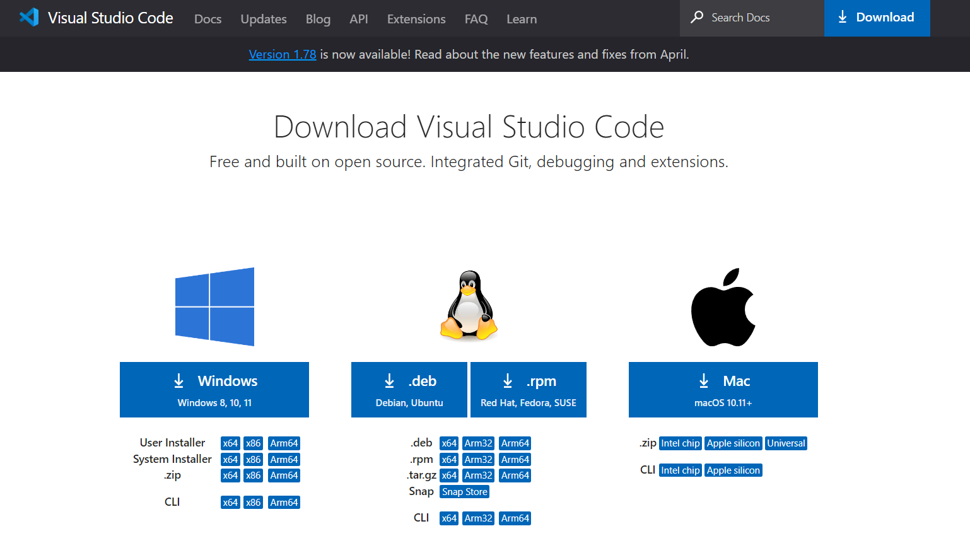Open the Version 1.78 release link
The image size is (970, 560).
tap(283, 54)
